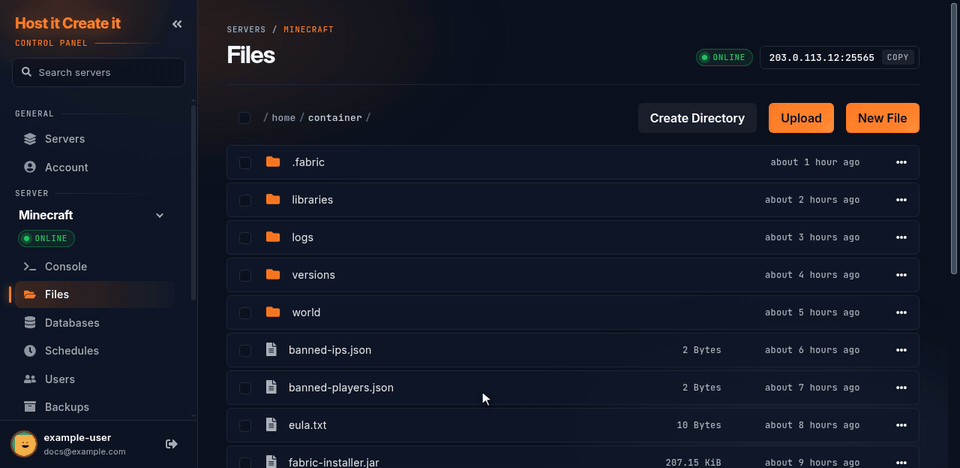The height and width of the screenshot is (468, 960).
Task: Click the banned-ips.json file icon
Action: tap(271, 350)
